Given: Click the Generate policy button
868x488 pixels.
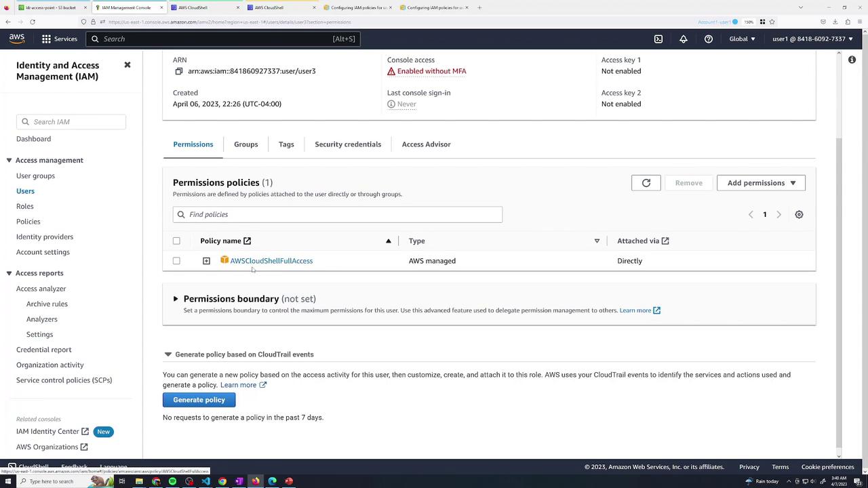Looking at the screenshot, I should click(199, 400).
